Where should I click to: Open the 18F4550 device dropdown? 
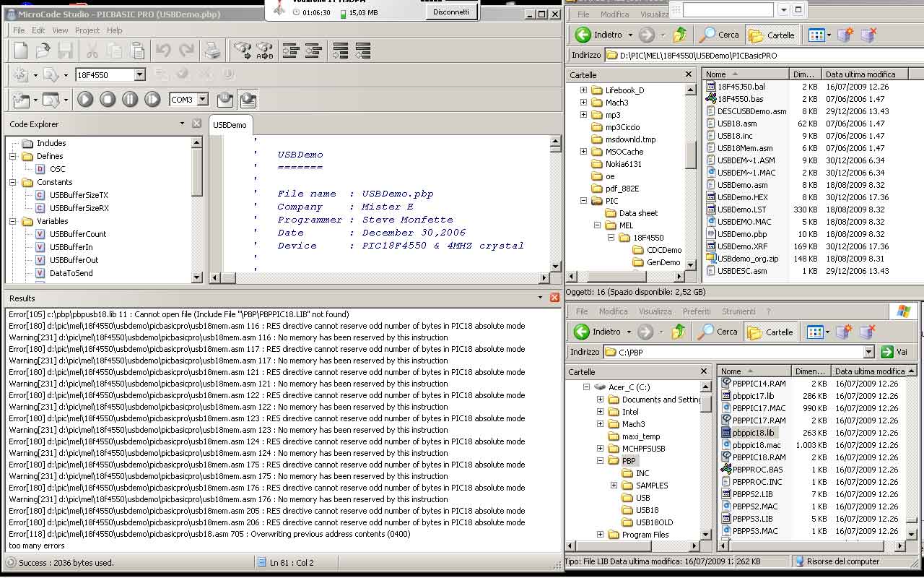(139, 74)
